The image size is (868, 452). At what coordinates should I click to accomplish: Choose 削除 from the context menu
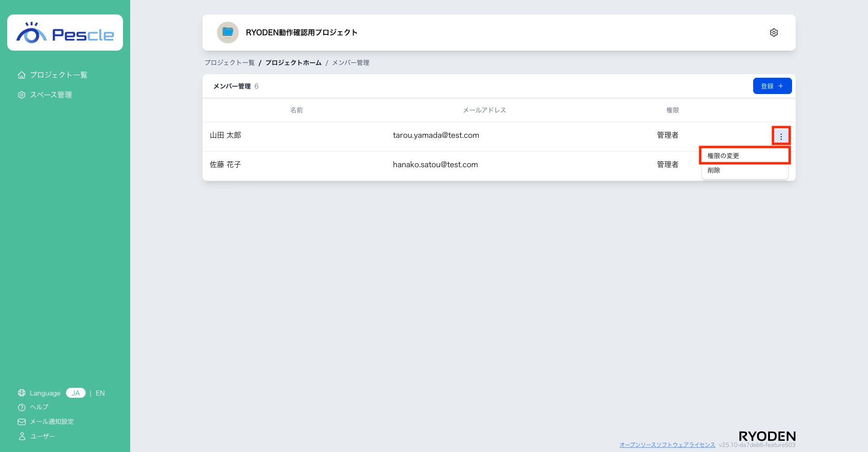[x=713, y=170]
